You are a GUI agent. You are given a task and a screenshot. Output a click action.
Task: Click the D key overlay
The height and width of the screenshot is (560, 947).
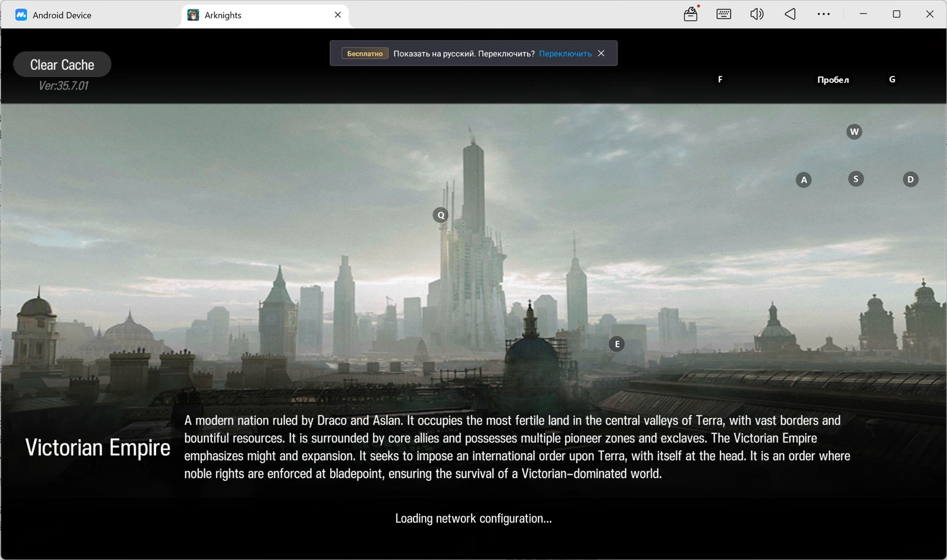click(x=910, y=179)
